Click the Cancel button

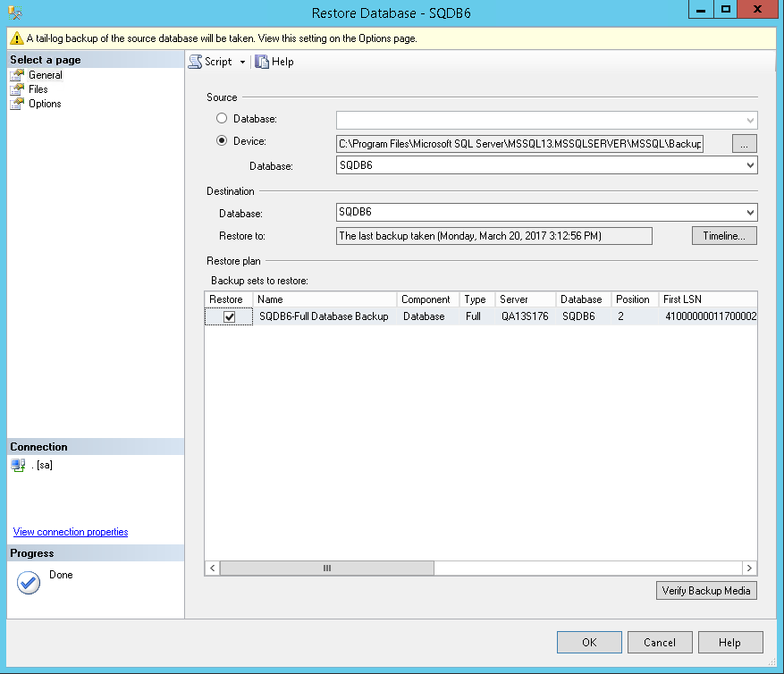660,642
